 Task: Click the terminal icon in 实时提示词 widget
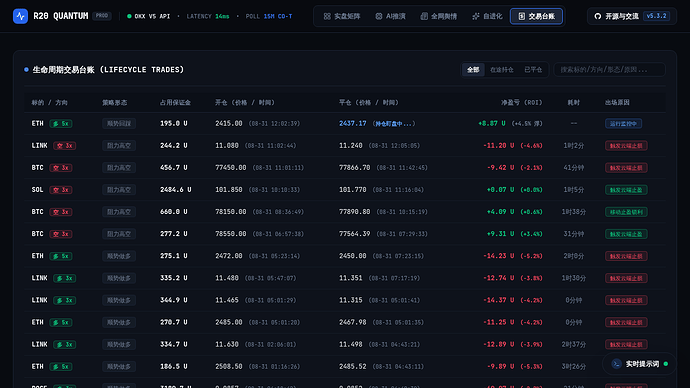pos(617,364)
